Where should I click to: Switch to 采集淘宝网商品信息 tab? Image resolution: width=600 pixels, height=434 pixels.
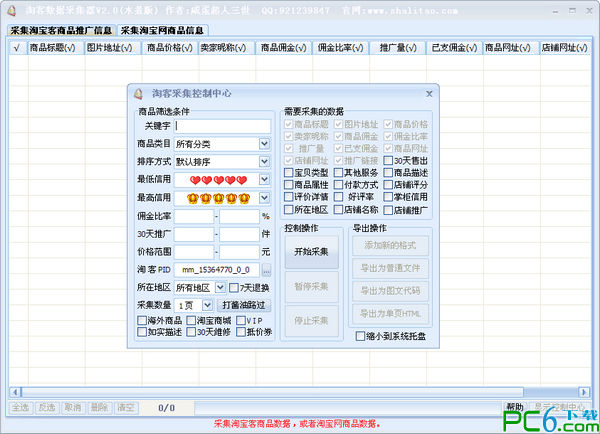point(162,30)
